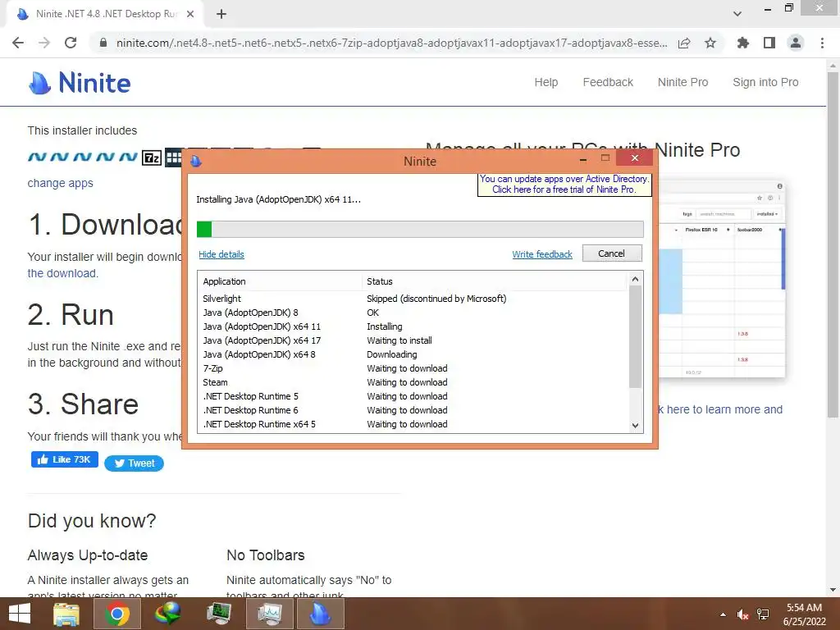Image resolution: width=840 pixels, height=630 pixels.
Task: Click the muted volume tray icon
Action: point(742,614)
